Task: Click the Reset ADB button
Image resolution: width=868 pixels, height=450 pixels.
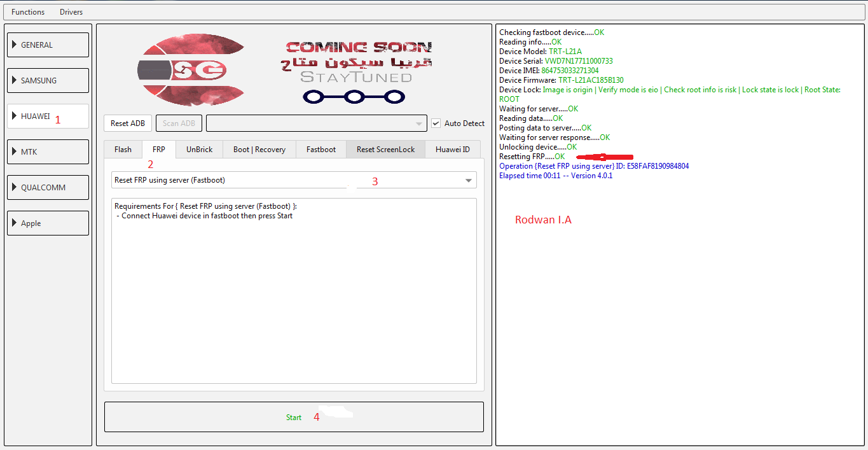Action: [x=128, y=123]
